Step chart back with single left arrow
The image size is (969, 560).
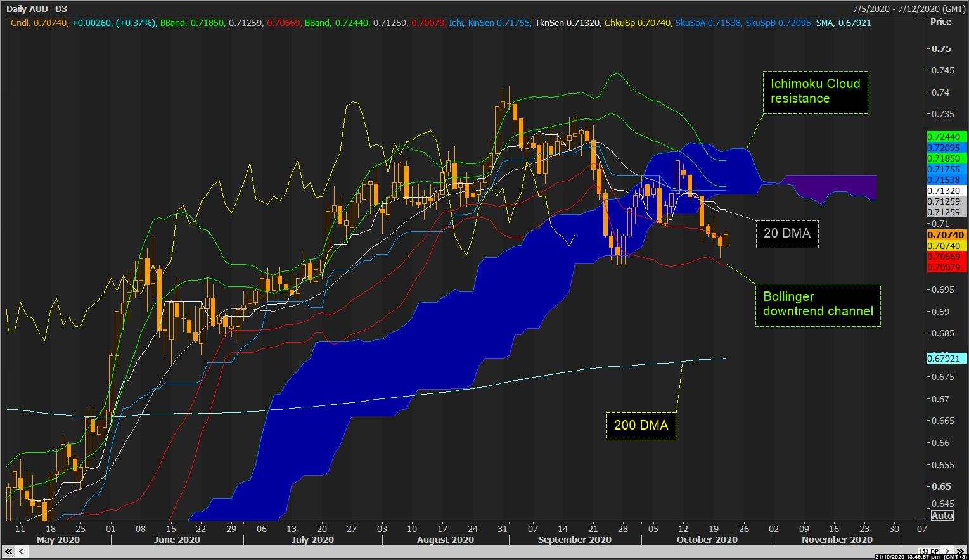(21, 551)
